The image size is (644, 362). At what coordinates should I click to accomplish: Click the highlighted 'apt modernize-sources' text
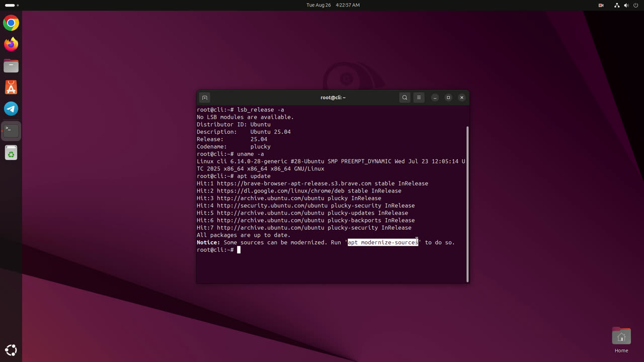pyautogui.click(x=383, y=242)
